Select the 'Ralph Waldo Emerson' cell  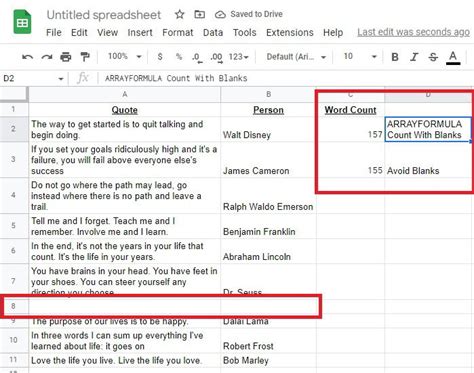click(x=268, y=196)
